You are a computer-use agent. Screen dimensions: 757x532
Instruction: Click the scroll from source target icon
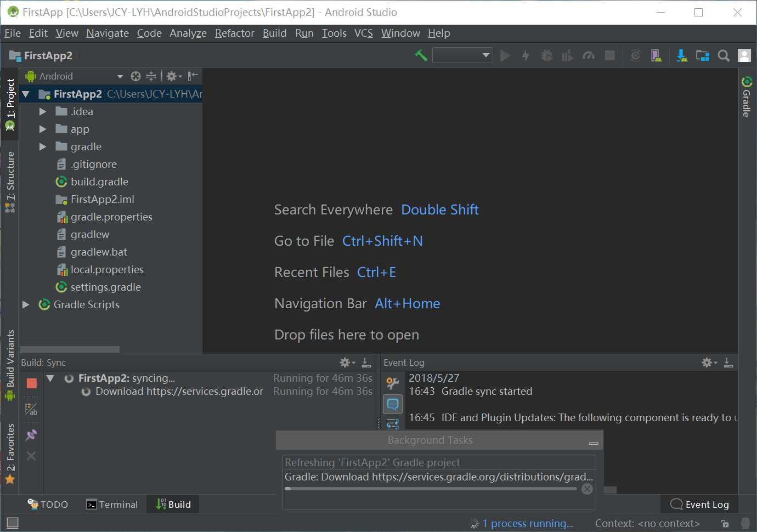(135, 76)
